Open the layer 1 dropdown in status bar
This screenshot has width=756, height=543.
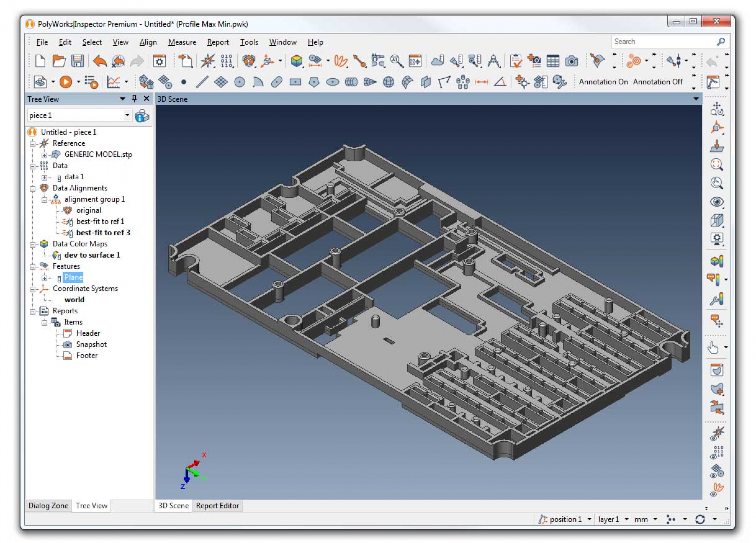click(626, 519)
